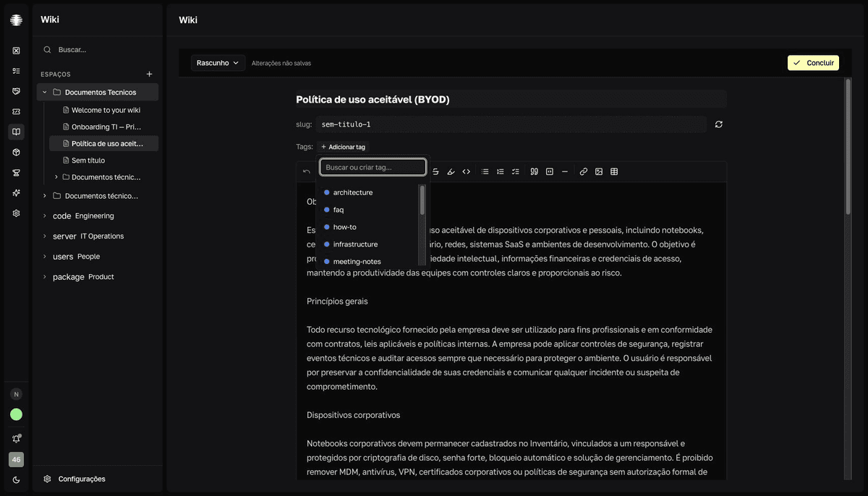Open the task list icon in sidebar
This screenshot has width=868, height=496.
click(x=16, y=71)
